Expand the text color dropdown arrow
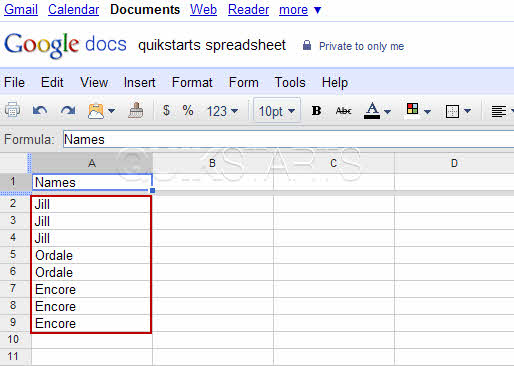The image size is (514, 366). [x=387, y=111]
